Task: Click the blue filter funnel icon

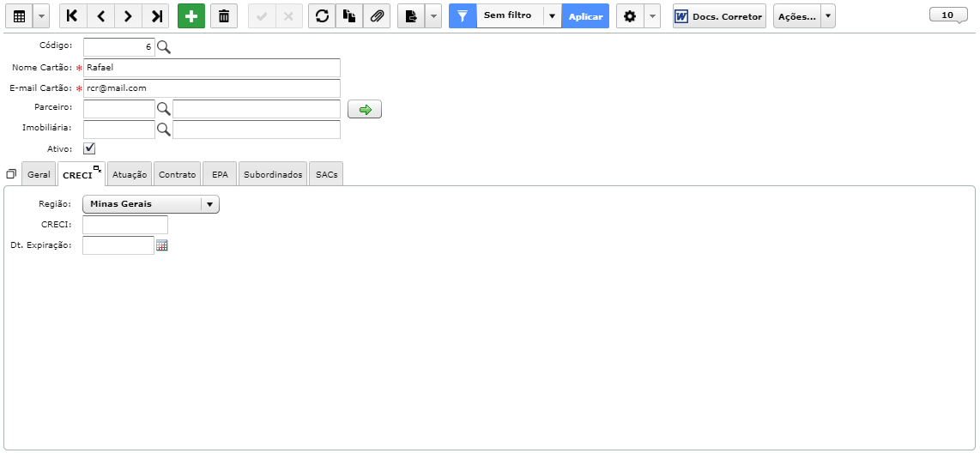Action: pos(463,17)
